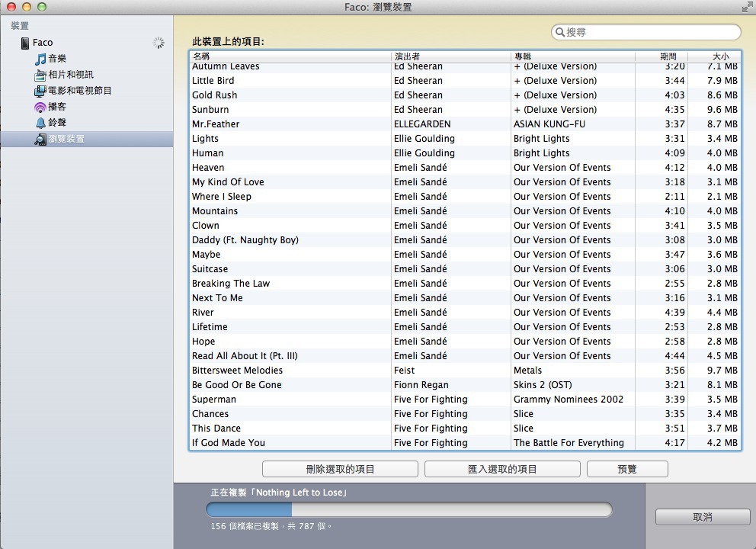Click the 刪除選取的項目 button
Screen dimensions: 756x549
340,469
